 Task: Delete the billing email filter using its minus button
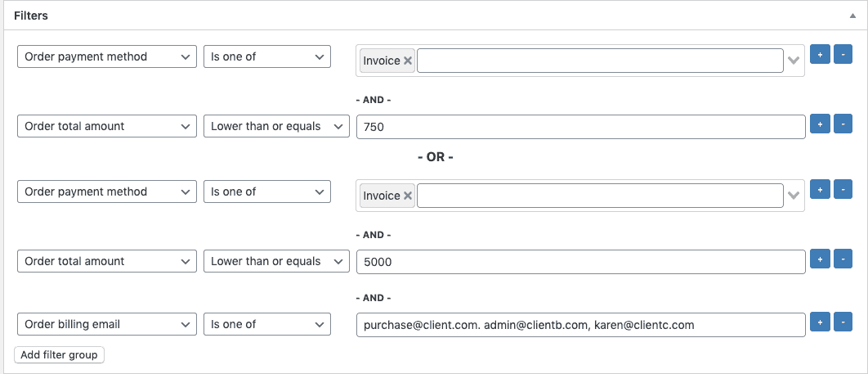tap(843, 322)
